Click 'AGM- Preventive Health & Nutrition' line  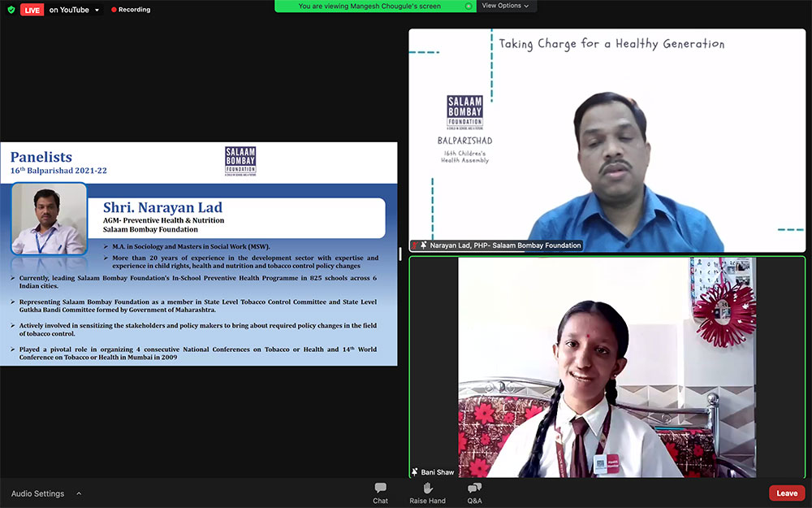164,220
